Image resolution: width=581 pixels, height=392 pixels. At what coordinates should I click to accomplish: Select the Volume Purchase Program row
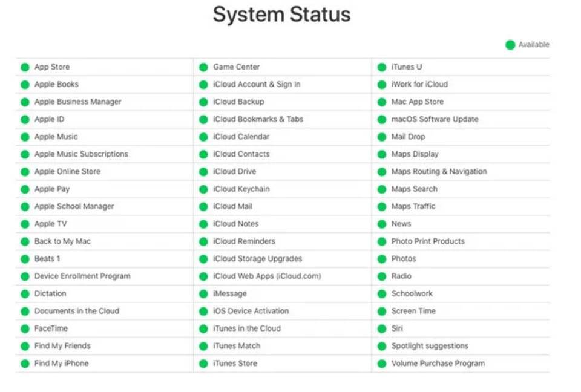[438, 364]
